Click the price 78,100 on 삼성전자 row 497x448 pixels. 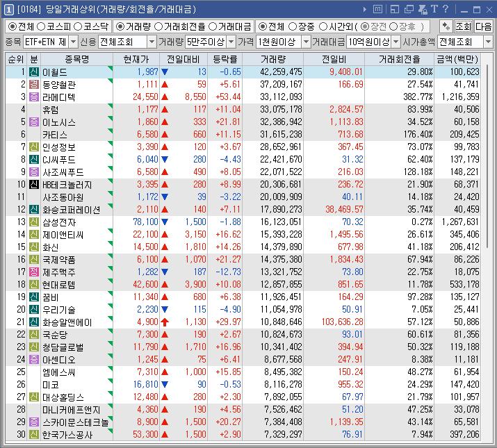[x=145, y=222]
